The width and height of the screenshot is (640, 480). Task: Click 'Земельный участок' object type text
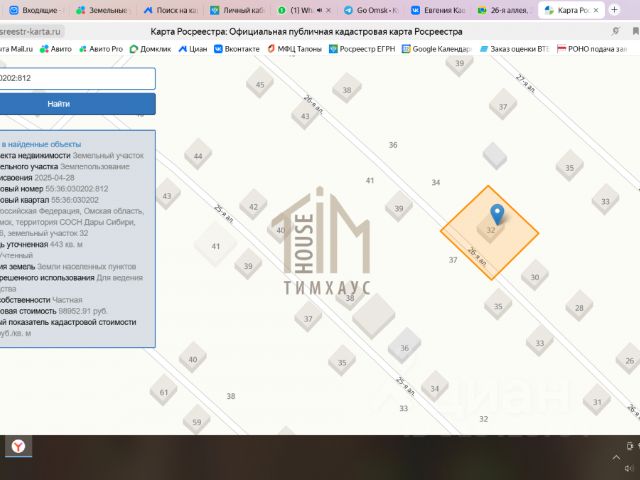pyautogui.click(x=108, y=156)
